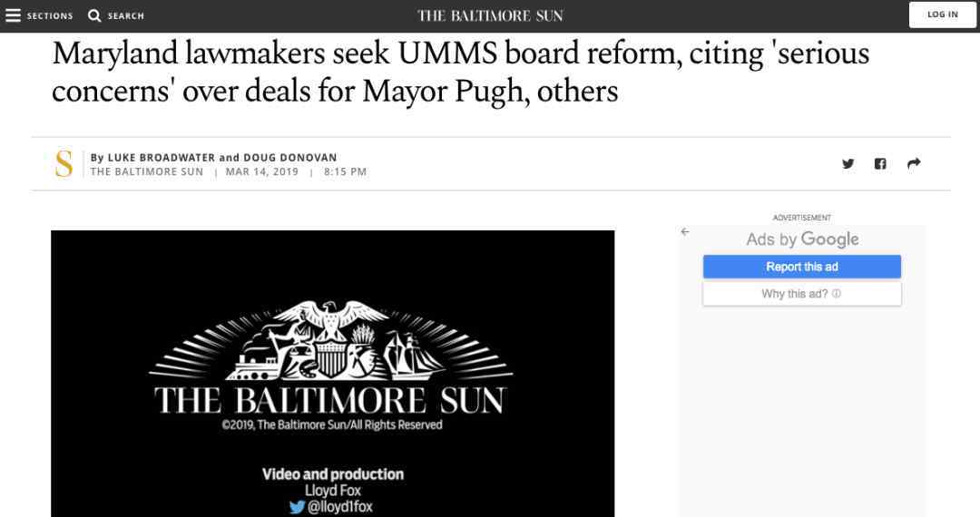This screenshot has height=517, width=980.
Task: Click the Twitter bird icon in the video
Action: 298,507
